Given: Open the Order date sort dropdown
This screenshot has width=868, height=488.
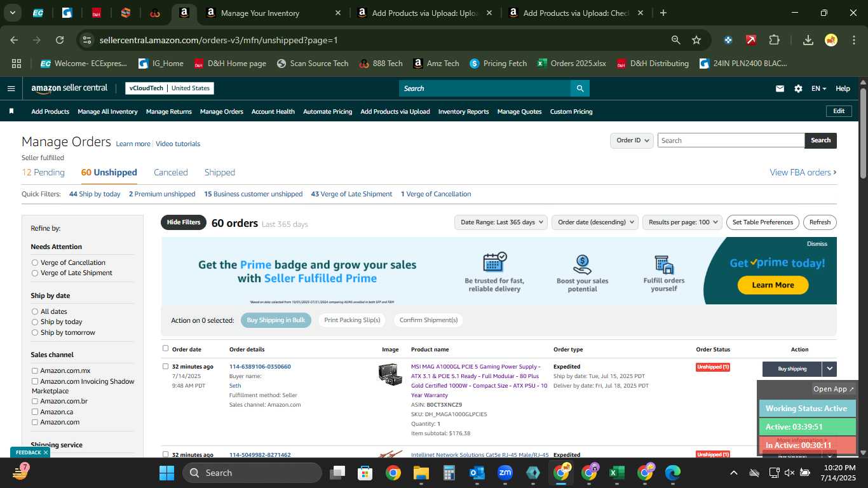Looking at the screenshot, I should pyautogui.click(x=595, y=222).
